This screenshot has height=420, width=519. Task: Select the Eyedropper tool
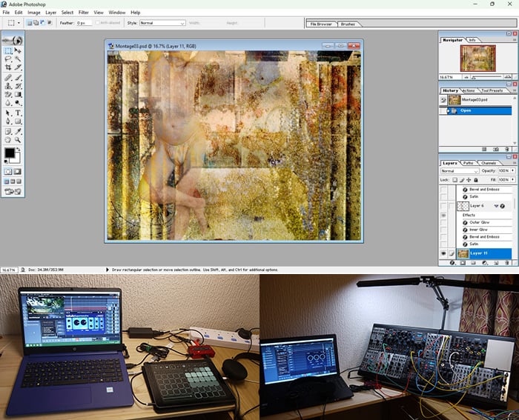(x=18, y=132)
